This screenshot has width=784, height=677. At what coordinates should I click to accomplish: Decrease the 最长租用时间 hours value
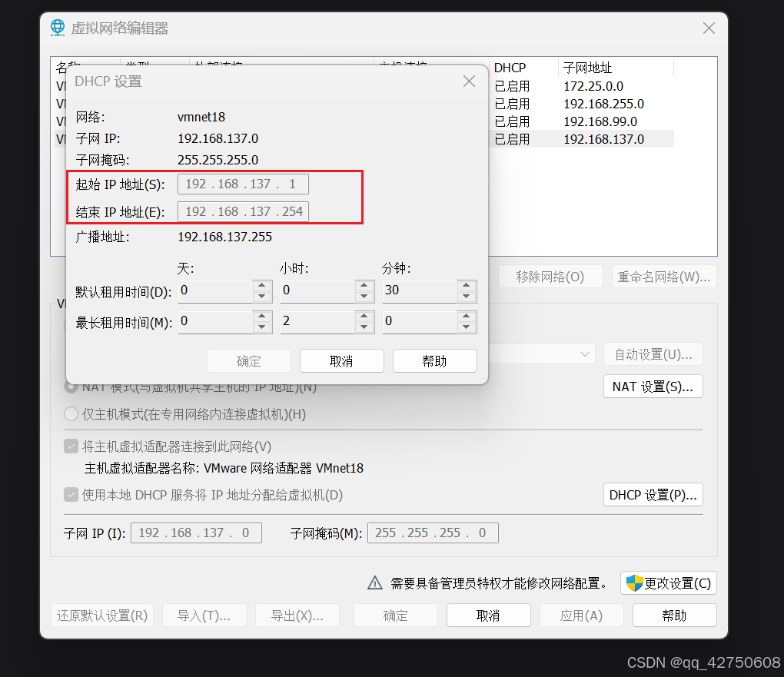click(x=365, y=327)
